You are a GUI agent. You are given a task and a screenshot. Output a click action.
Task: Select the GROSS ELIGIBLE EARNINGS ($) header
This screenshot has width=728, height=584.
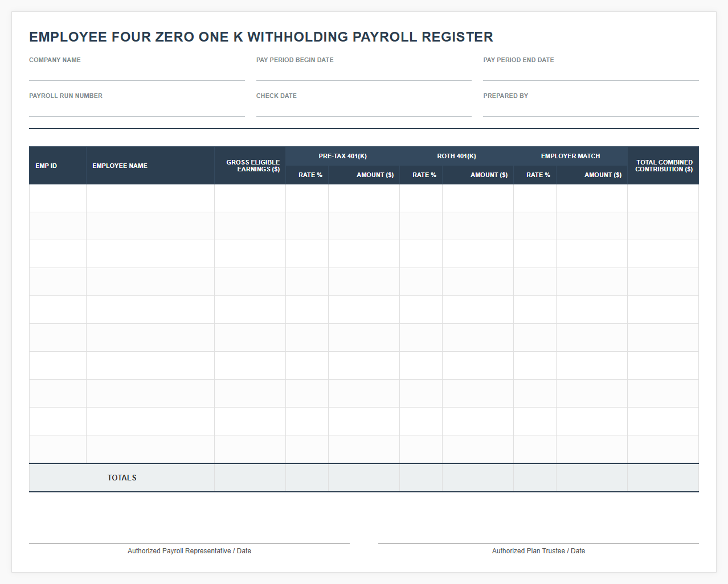tap(250, 166)
